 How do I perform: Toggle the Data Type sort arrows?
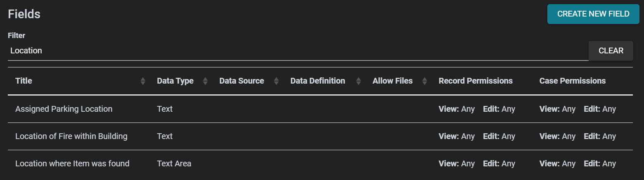tap(205, 81)
